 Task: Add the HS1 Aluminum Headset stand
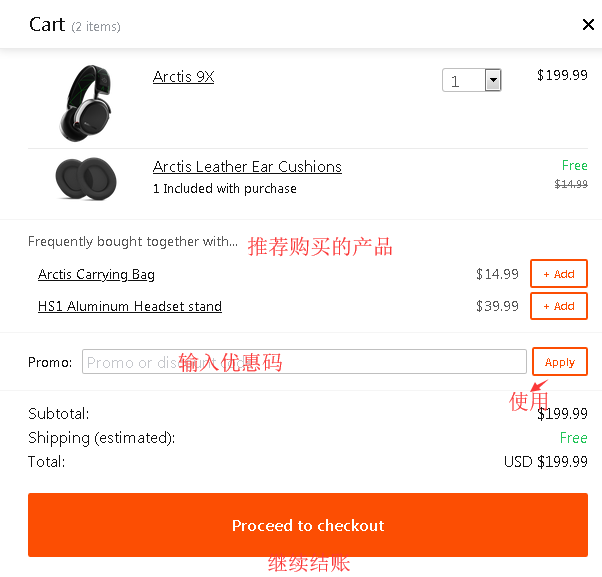coord(558,306)
